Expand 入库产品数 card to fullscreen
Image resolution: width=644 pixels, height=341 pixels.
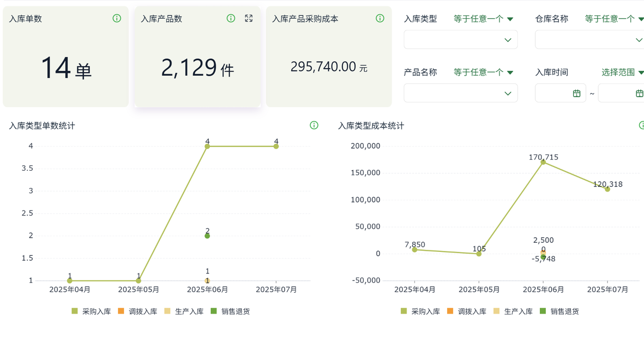click(x=249, y=19)
